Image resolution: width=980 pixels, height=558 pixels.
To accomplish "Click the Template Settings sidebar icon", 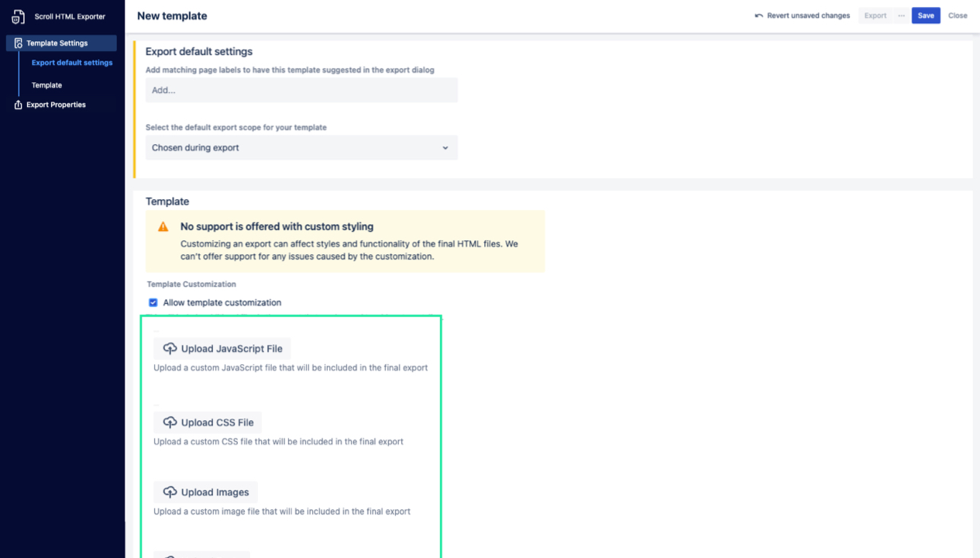I will [x=19, y=43].
